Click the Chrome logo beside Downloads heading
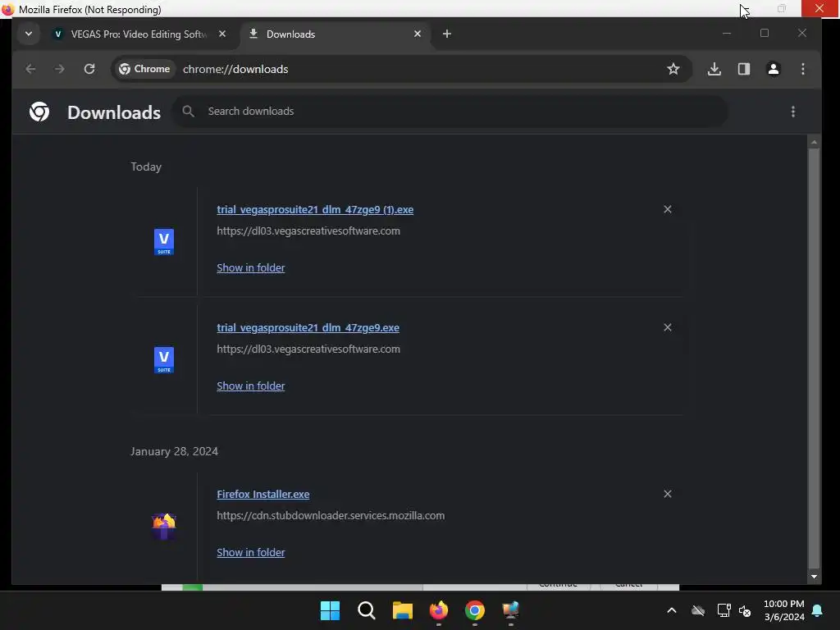840x630 pixels. coord(39,112)
